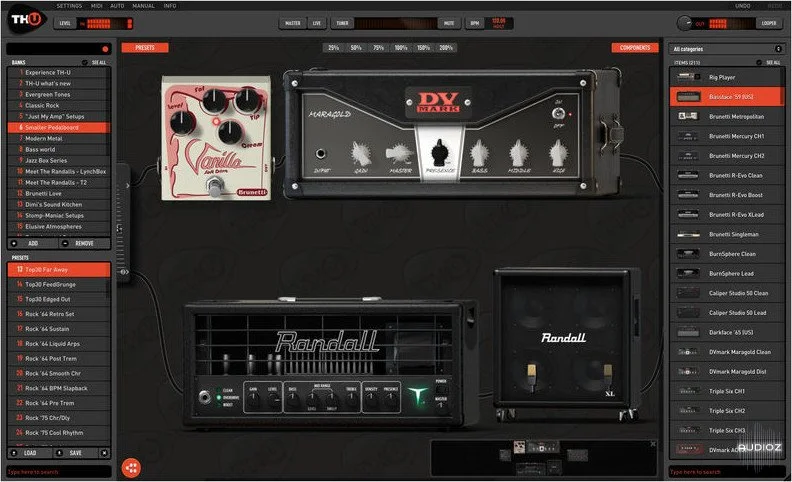Viewport: 792px width, 482px height.
Task: Click the red record dot in top-left field
Action: click(105, 49)
